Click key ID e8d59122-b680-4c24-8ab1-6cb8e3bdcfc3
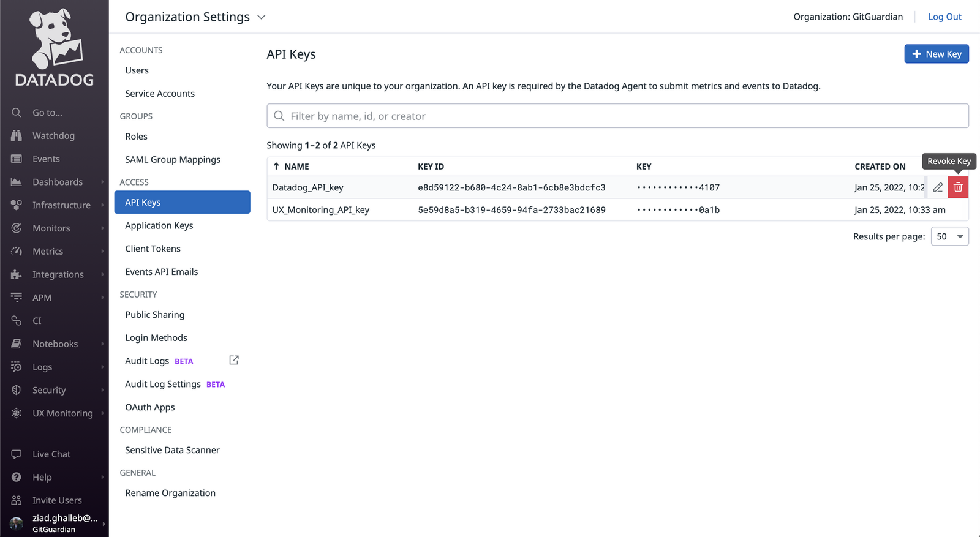This screenshot has height=537, width=980. (x=512, y=187)
